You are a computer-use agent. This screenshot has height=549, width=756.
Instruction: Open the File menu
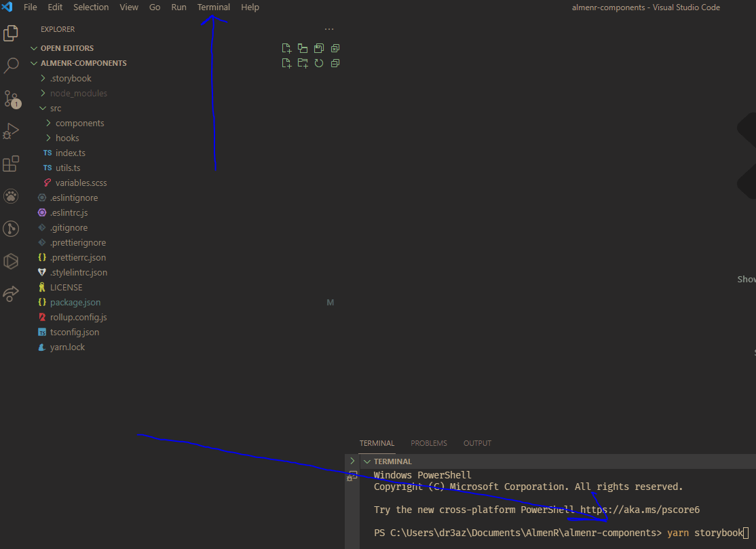30,7
